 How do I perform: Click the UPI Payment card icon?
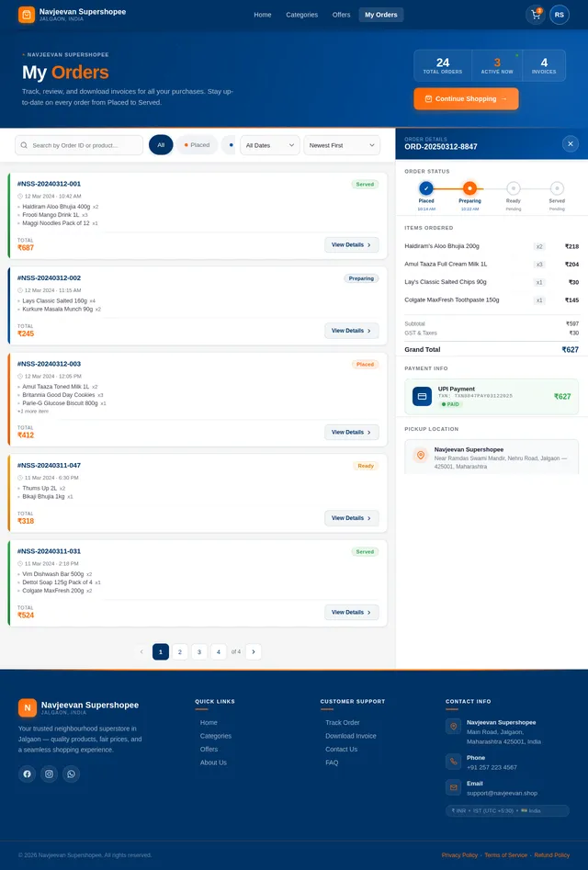tap(422, 396)
